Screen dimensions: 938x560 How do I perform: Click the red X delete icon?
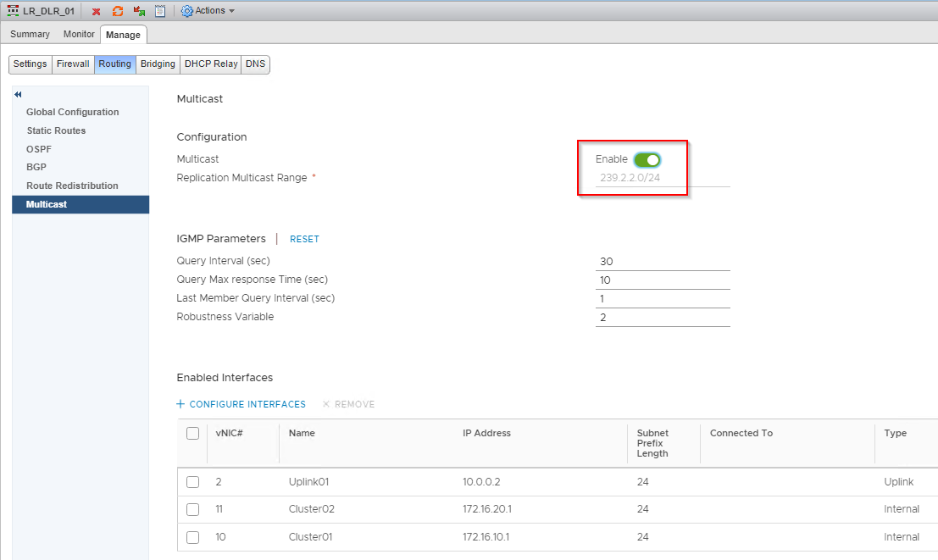pyautogui.click(x=96, y=11)
